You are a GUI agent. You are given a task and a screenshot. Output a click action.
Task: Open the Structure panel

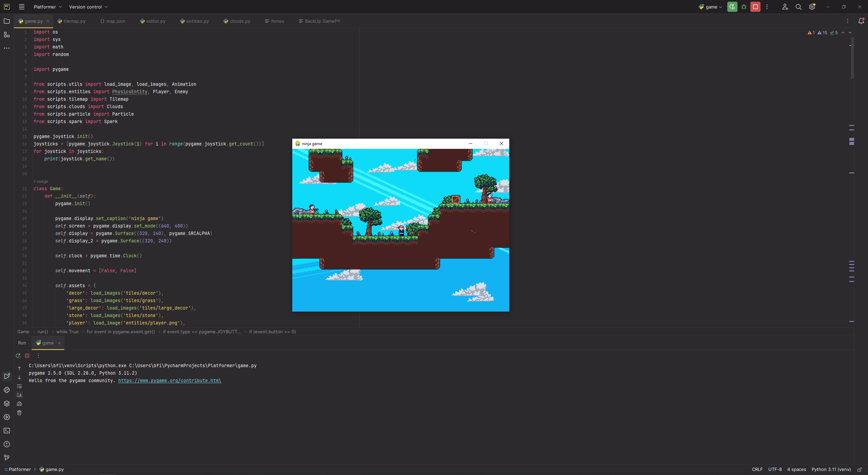tap(7, 35)
